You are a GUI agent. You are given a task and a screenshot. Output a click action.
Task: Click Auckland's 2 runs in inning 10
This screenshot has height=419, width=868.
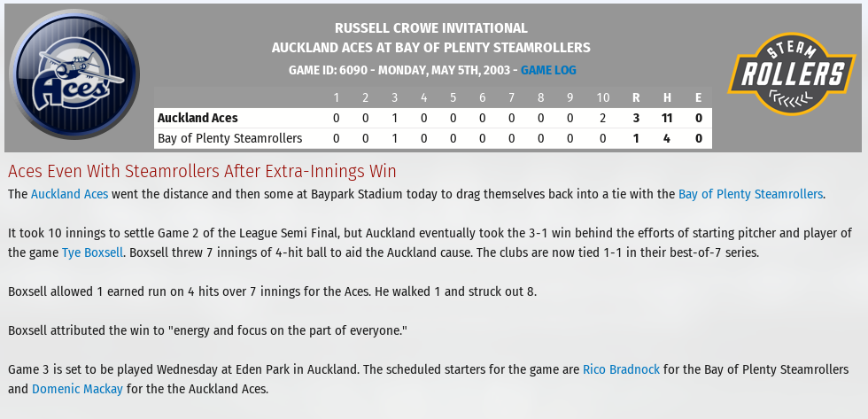pyautogui.click(x=602, y=118)
